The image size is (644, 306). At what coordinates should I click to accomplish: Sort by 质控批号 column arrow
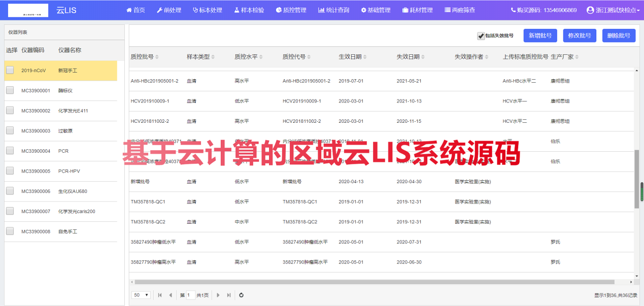[x=157, y=57]
